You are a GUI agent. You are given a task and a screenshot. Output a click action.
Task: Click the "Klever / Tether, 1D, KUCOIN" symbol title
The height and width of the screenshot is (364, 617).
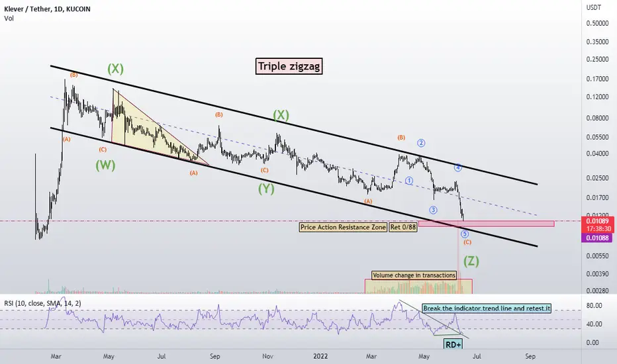tap(47, 9)
